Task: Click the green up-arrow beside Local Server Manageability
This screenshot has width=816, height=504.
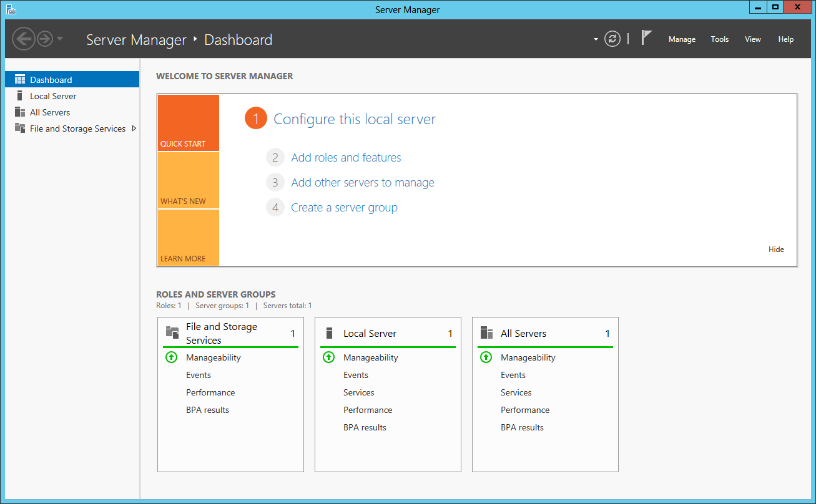Action: 328,357
